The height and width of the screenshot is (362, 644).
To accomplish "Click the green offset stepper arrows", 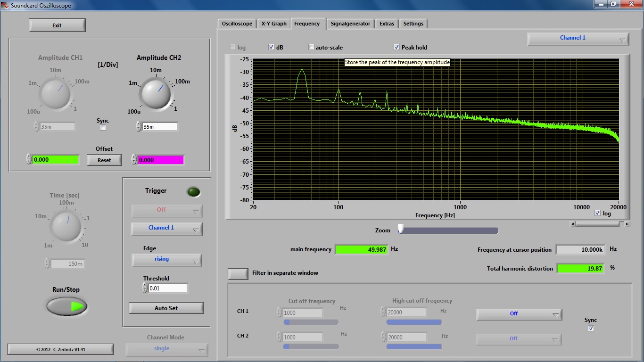I will tap(29, 159).
